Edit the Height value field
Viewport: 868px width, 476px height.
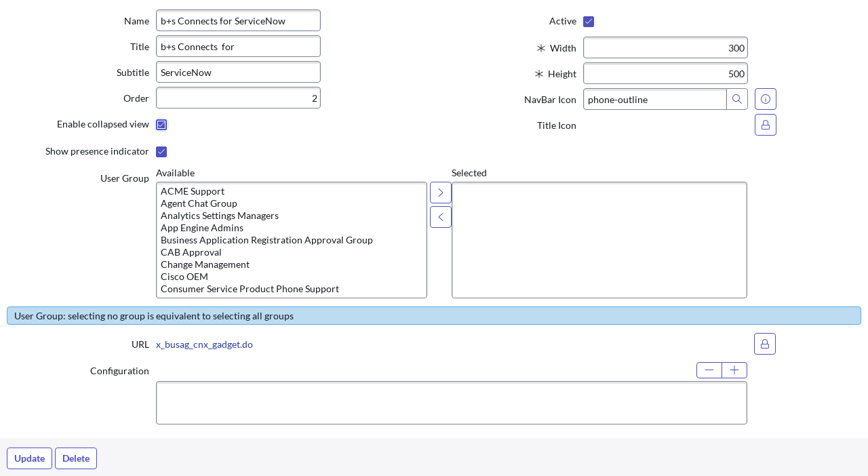click(x=665, y=73)
